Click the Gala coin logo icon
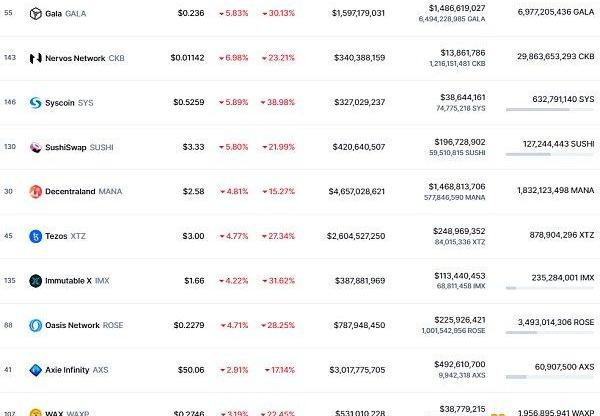This screenshot has height=416, width=600. (x=36, y=13)
